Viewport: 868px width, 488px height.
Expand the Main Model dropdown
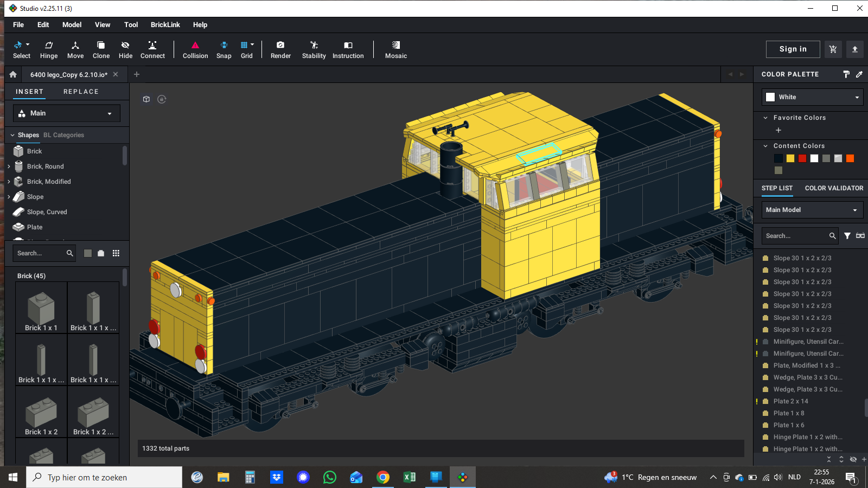click(x=812, y=210)
